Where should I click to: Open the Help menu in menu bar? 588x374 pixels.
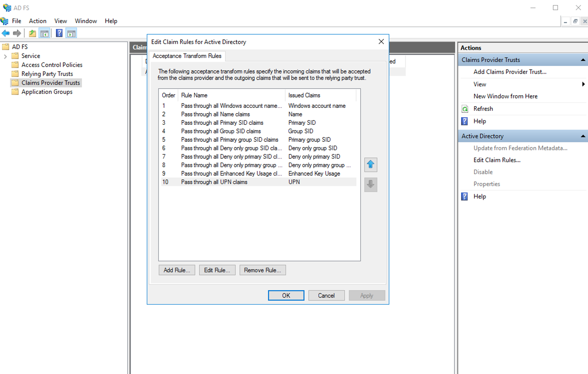pyautogui.click(x=111, y=21)
